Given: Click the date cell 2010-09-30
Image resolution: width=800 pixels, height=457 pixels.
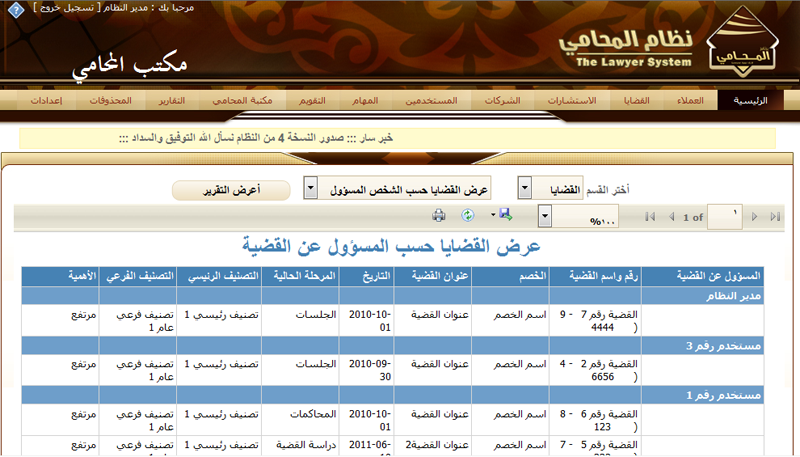Looking at the screenshot, I should 366,370.
